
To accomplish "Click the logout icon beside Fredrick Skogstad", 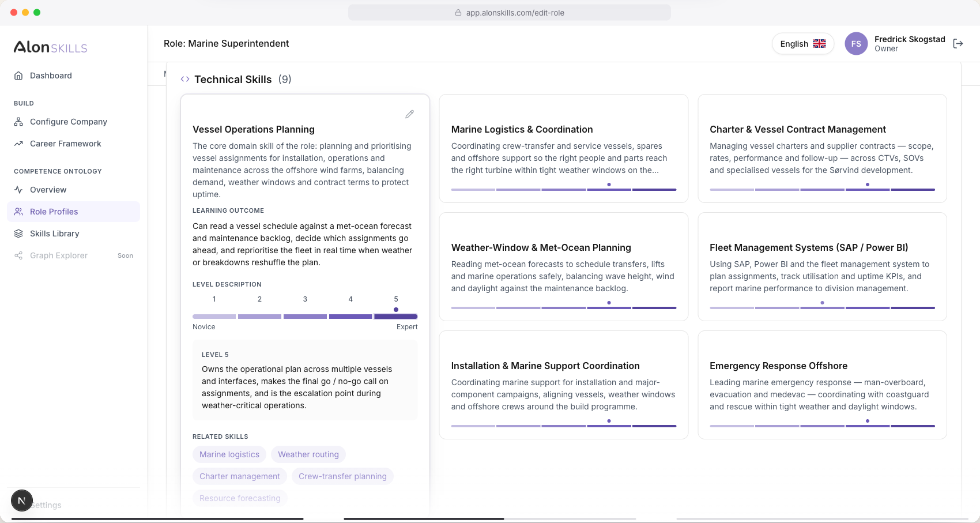I will (958, 44).
